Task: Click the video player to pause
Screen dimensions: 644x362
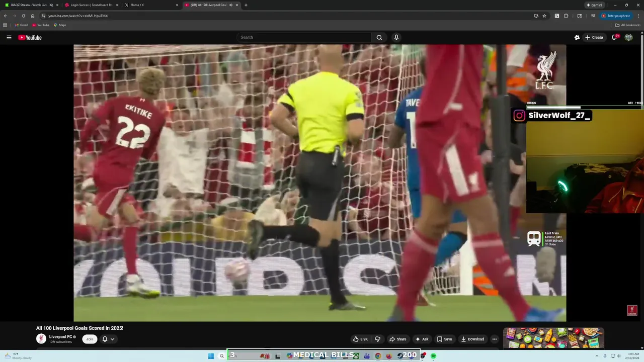Action: pyautogui.click(x=319, y=183)
